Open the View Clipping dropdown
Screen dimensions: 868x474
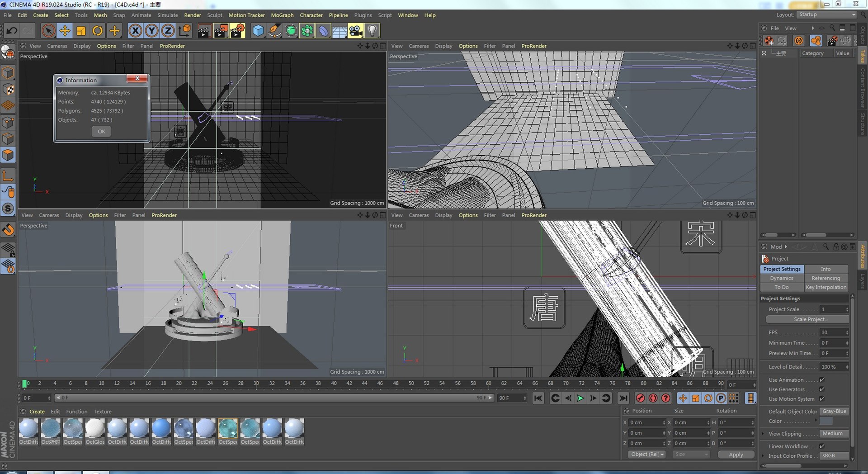[834, 434]
